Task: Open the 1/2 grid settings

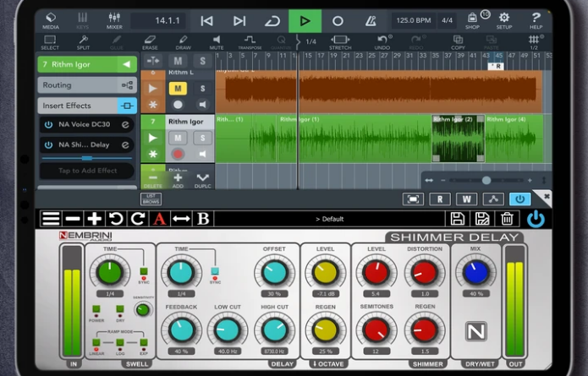Action: click(x=534, y=42)
